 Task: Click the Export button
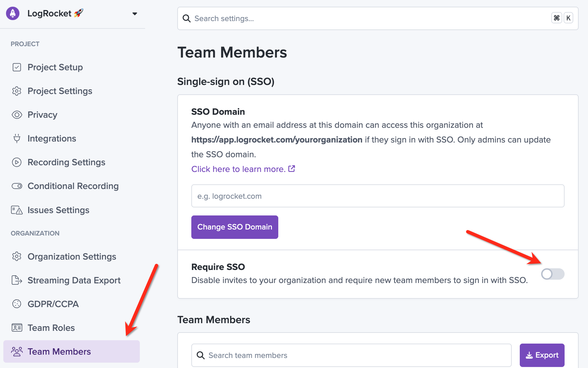(542, 355)
